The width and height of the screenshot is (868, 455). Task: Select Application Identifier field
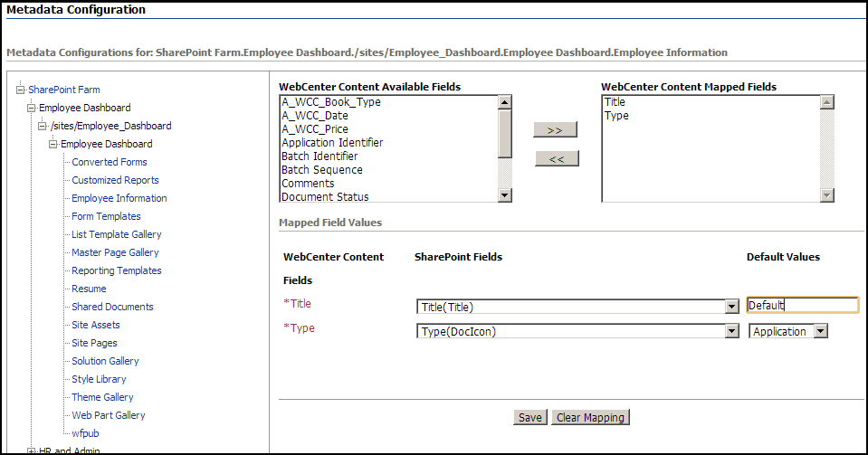coord(388,143)
